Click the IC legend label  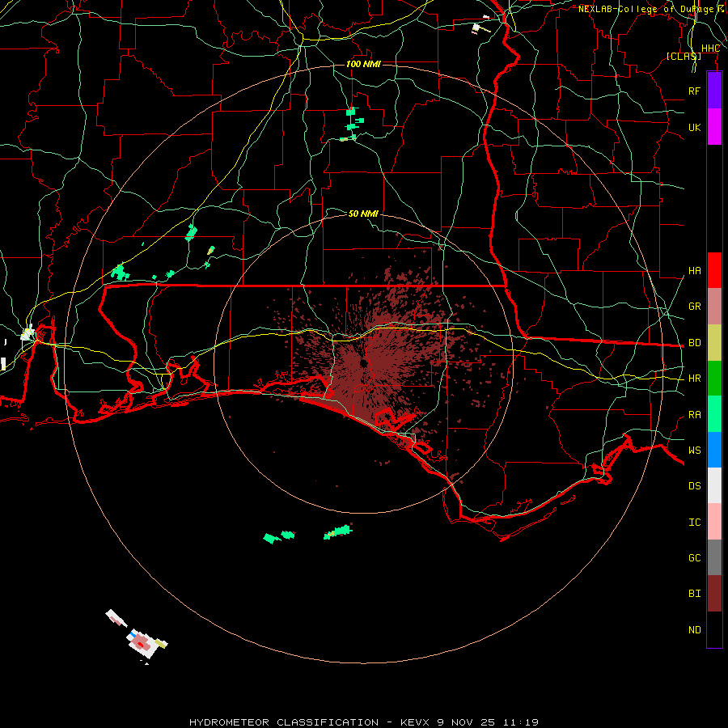(694, 523)
